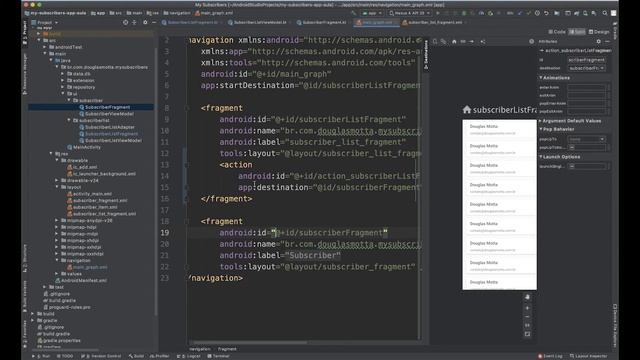The height and width of the screenshot is (360, 640).
Task: Click the collapse all icon in Project panel
Action: pyautogui.click(x=135, y=22)
